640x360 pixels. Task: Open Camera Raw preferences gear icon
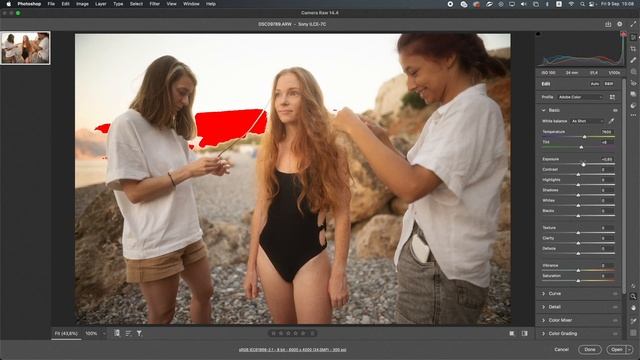pos(620,24)
